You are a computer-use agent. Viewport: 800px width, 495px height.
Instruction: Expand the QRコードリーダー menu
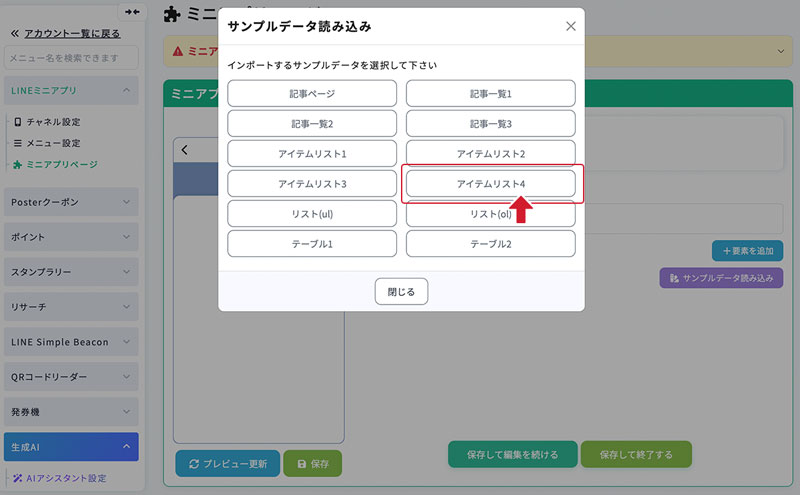point(71,377)
